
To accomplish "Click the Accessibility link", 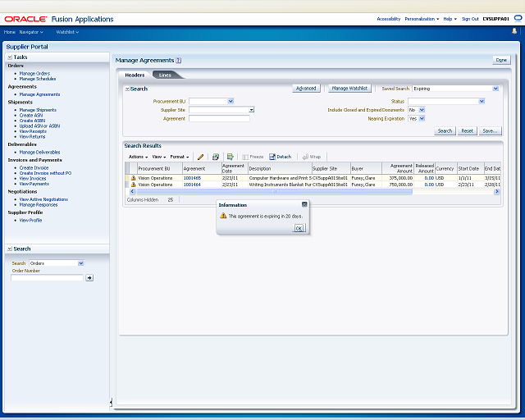I will (x=388, y=19).
